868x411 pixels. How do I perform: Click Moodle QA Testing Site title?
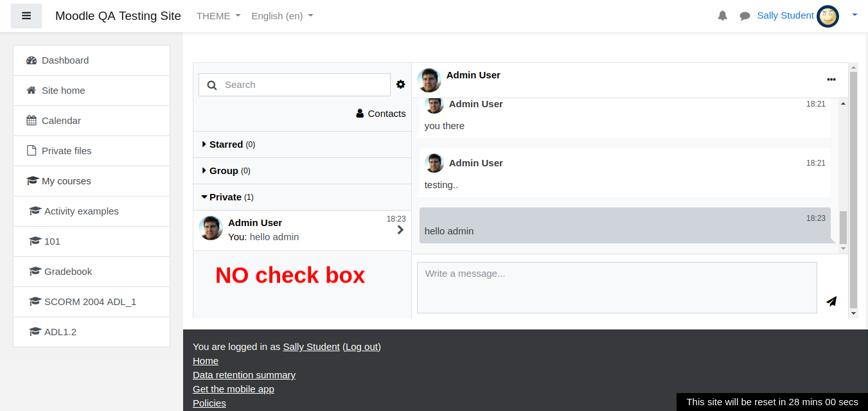(118, 16)
